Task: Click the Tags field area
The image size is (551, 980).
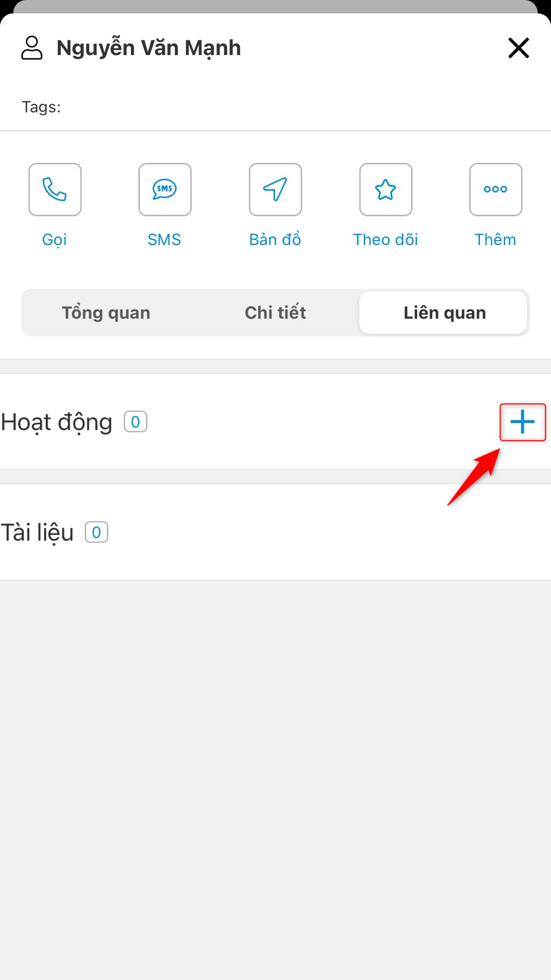Action: pos(275,107)
